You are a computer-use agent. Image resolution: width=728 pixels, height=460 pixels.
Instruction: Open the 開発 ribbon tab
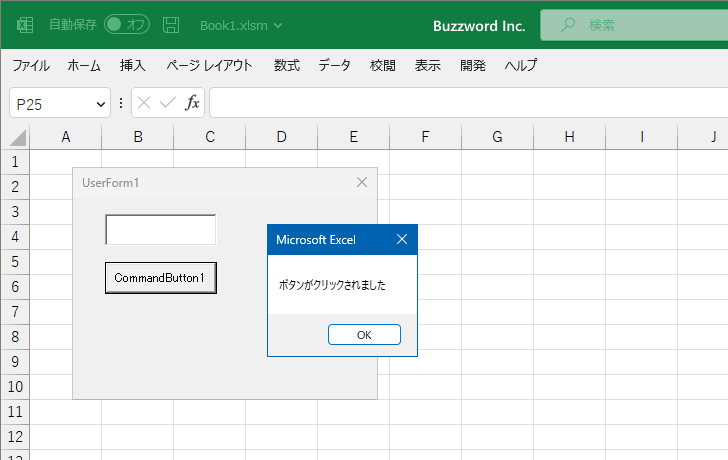point(473,65)
